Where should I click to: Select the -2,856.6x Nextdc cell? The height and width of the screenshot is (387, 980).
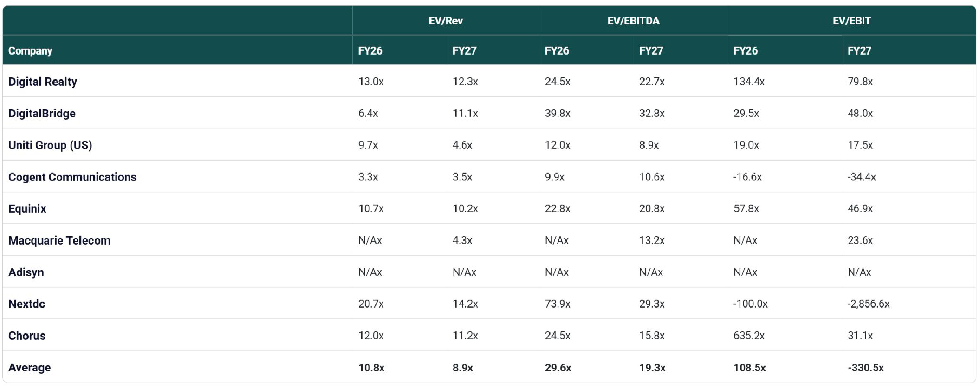tap(868, 304)
